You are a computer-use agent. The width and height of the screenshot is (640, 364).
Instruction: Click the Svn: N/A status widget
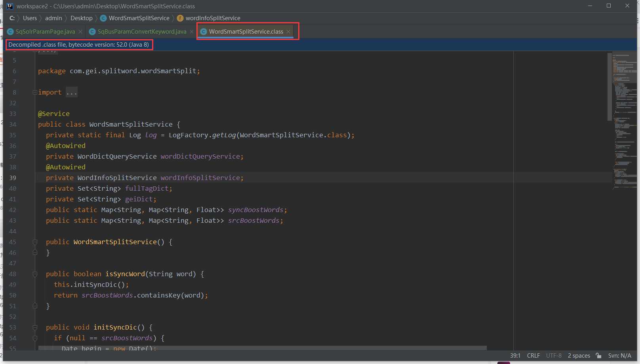pos(620,356)
